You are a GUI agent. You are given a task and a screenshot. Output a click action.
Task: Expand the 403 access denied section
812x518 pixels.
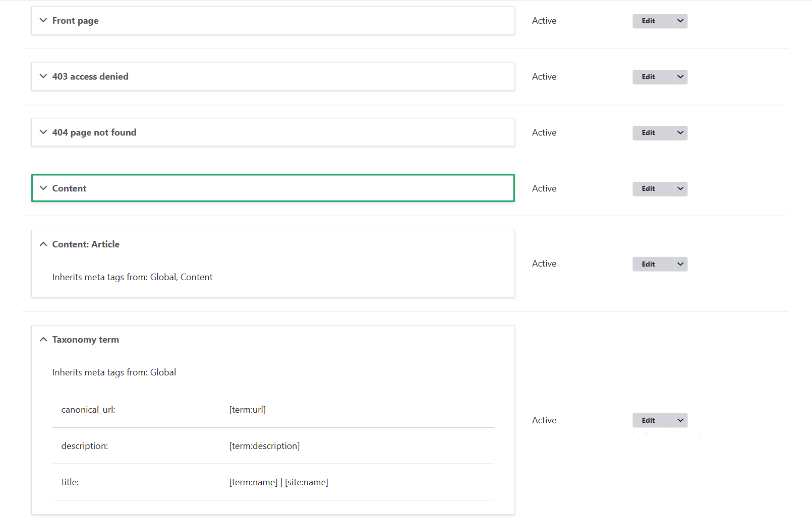(x=43, y=76)
